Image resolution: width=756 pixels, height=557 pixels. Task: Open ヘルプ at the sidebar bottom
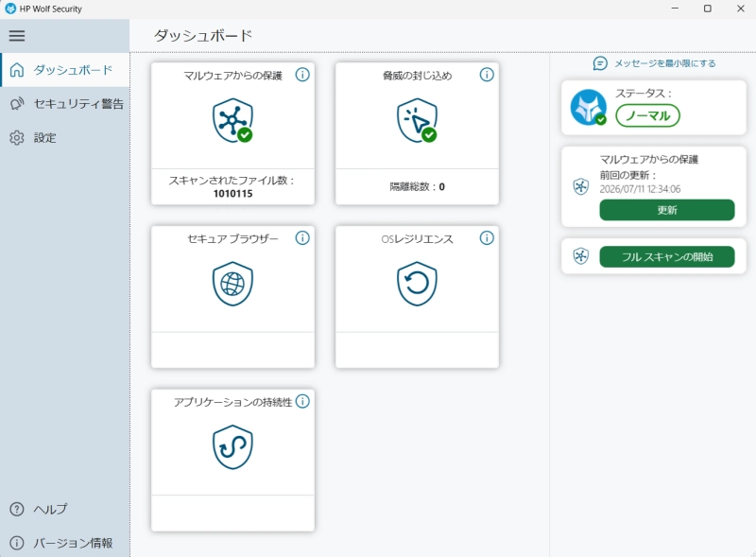point(65,509)
